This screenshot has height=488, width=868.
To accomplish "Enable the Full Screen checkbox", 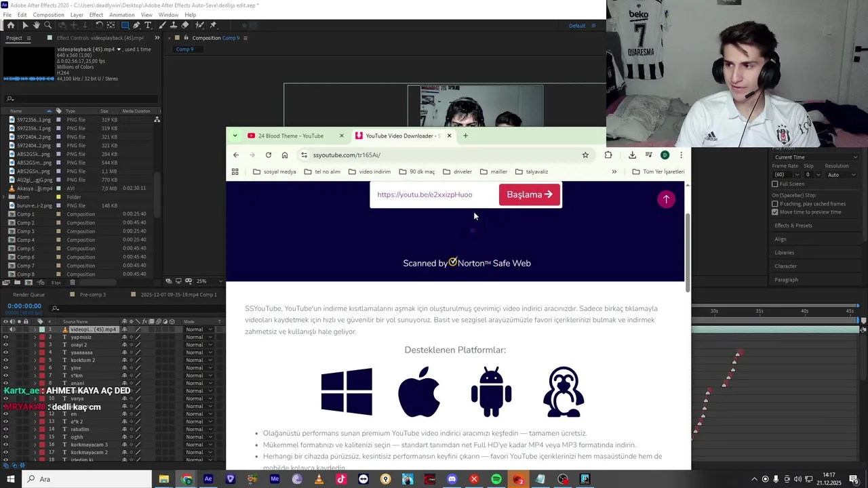I will coord(775,184).
